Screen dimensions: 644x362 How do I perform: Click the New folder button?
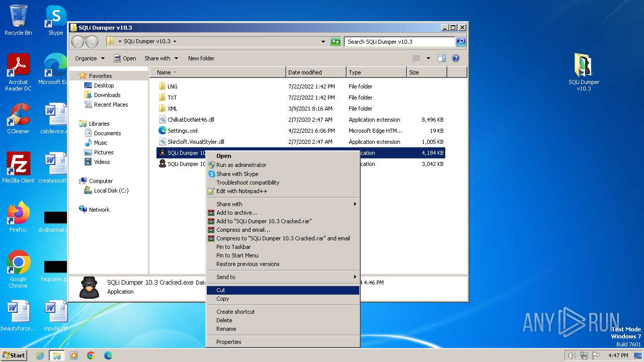201,58
